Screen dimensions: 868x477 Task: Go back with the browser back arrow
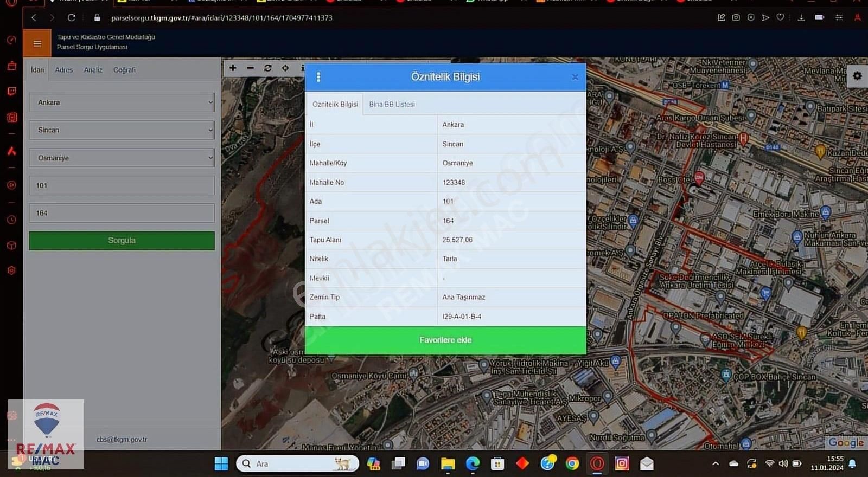34,17
